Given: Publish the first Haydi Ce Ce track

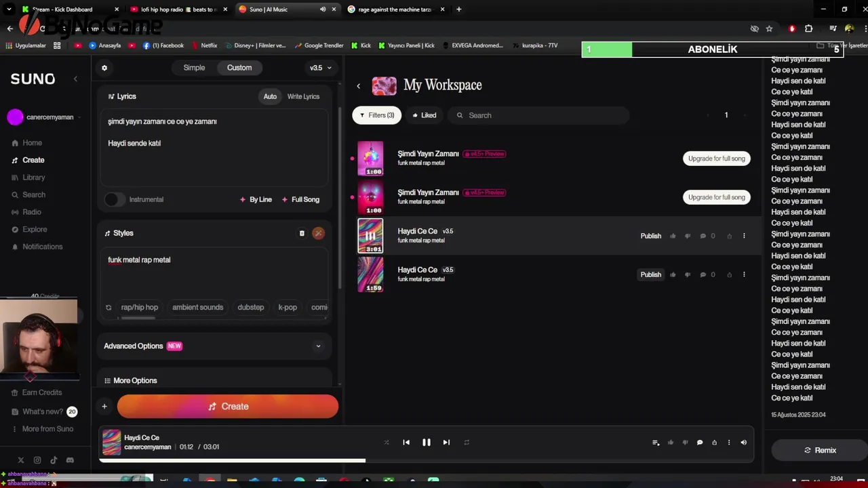Looking at the screenshot, I should click(x=651, y=236).
